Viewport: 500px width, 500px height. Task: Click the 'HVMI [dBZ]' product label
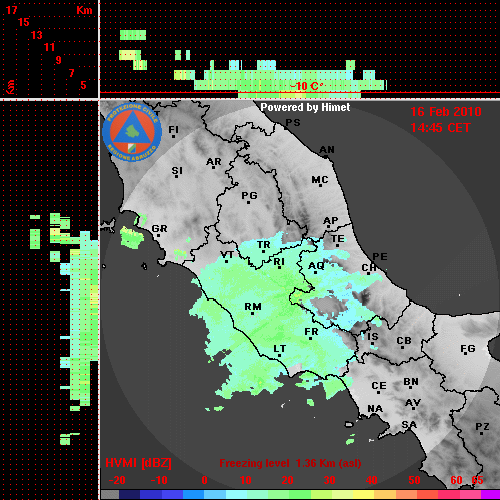[x=138, y=463]
